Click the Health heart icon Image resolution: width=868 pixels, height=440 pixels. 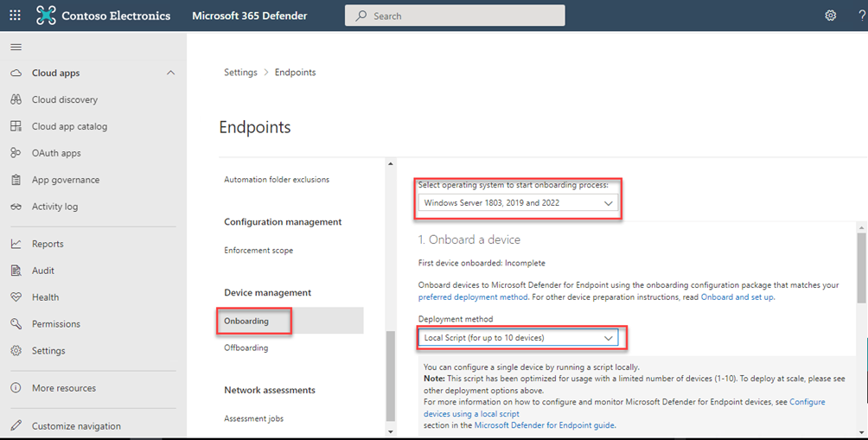[16, 297]
